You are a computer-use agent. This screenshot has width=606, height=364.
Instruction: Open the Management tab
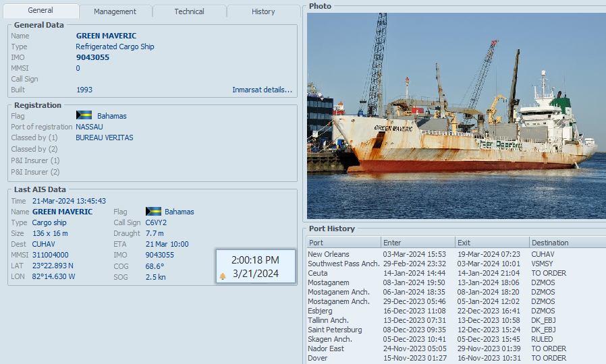[115, 11]
